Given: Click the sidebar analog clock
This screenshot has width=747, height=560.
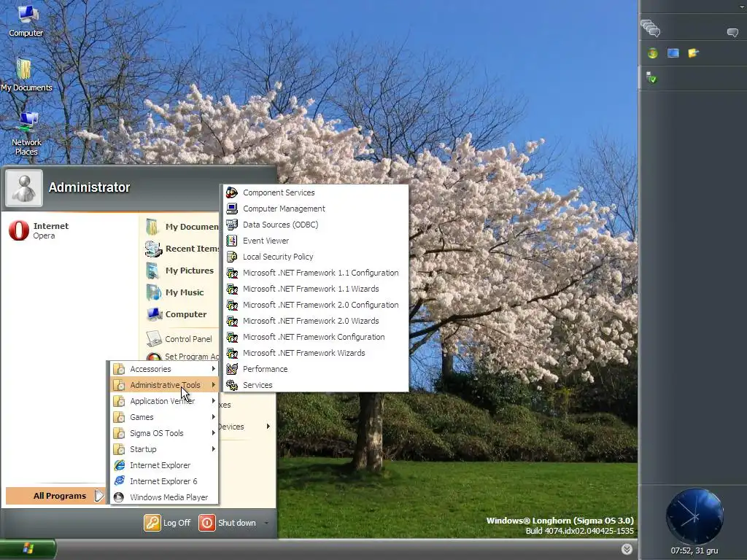Looking at the screenshot, I should tap(694, 516).
